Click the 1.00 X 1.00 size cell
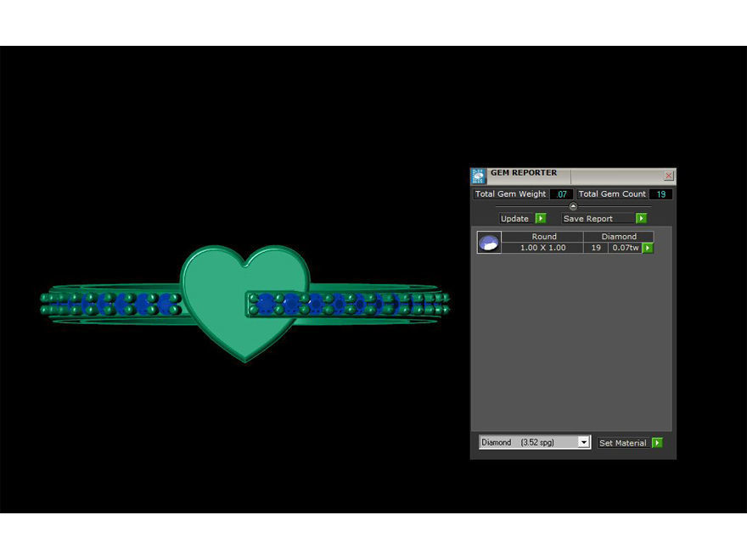Image resolution: width=747 pixels, height=560 pixels. coord(542,248)
